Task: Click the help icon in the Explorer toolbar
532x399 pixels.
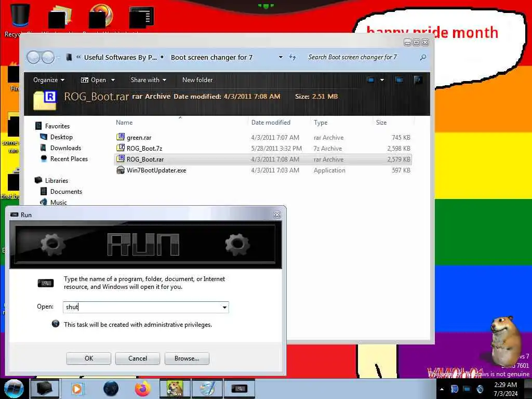Action: click(418, 79)
